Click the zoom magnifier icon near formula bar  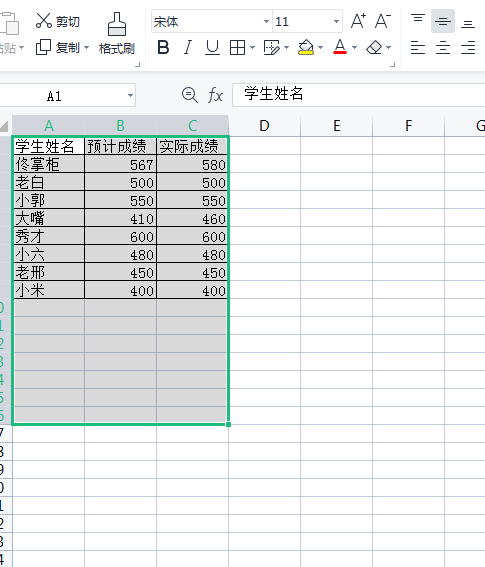coord(190,95)
